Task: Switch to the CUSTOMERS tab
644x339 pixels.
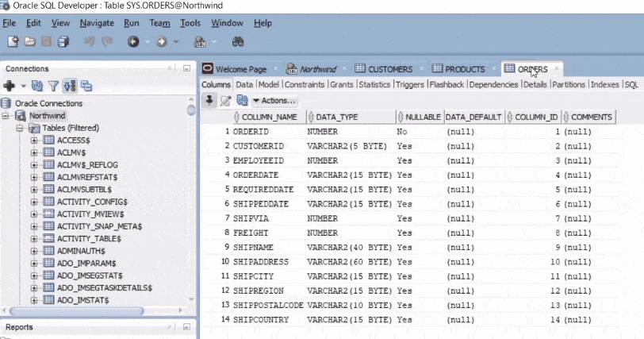Action: click(390, 69)
